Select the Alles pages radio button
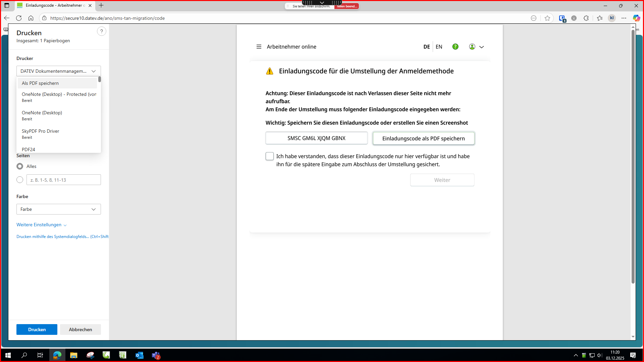This screenshot has width=644, height=362. click(x=20, y=166)
